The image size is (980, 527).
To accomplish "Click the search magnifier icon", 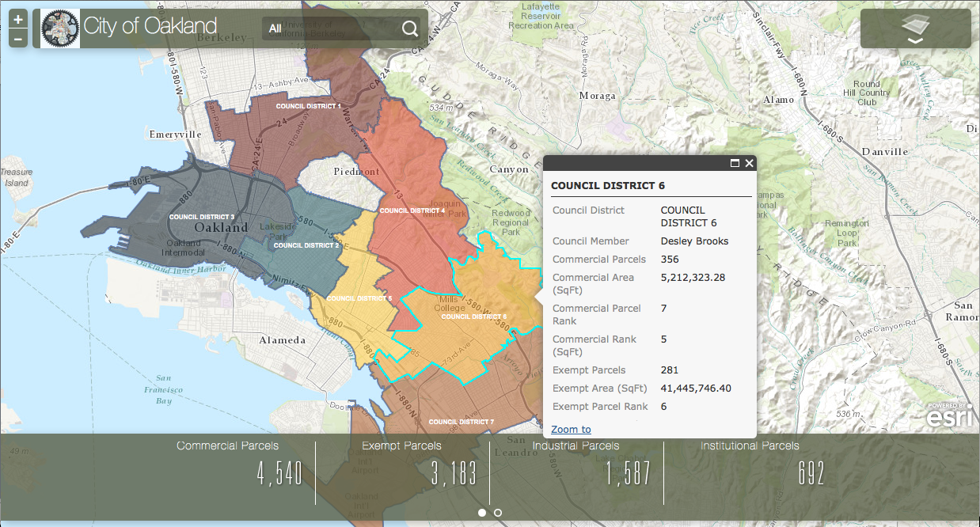I will 410,28.
